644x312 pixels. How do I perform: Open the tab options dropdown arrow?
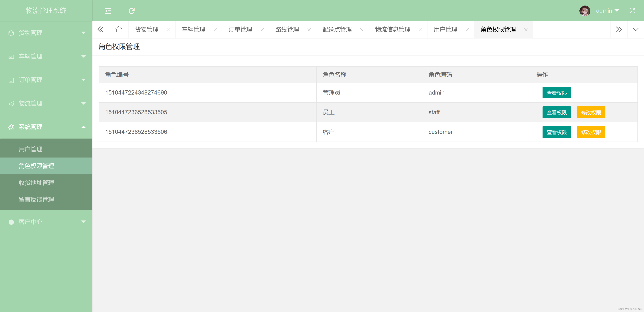[635, 30]
